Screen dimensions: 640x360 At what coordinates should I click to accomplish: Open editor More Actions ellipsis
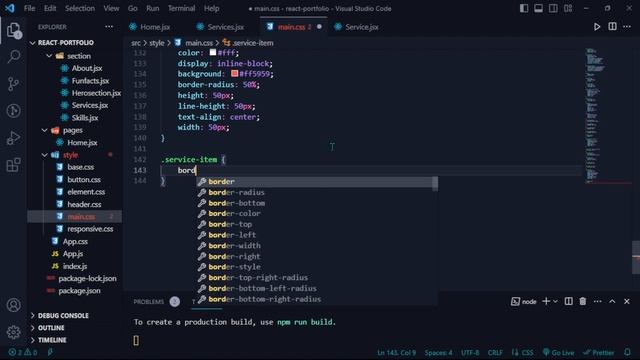coord(627,27)
